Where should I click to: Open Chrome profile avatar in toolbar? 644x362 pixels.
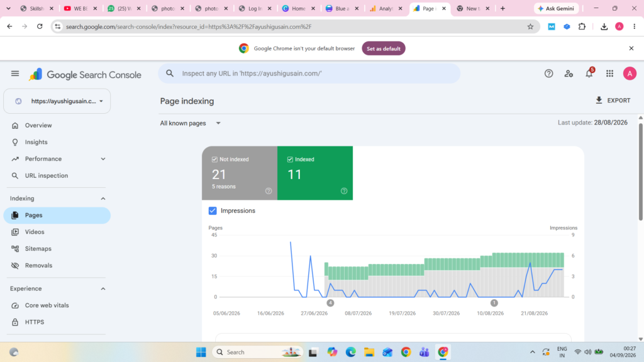point(619,26)
